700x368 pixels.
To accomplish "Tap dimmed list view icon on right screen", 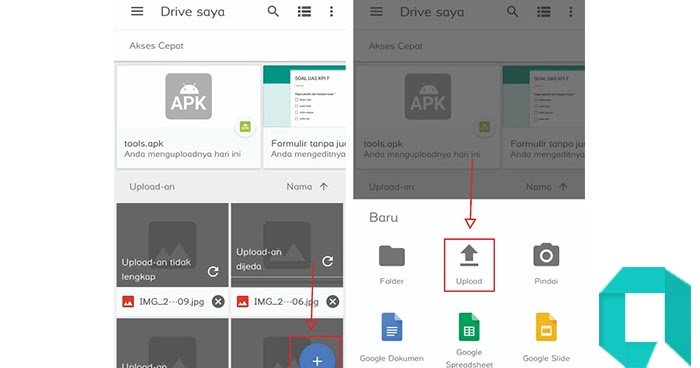I will [544, 12].
